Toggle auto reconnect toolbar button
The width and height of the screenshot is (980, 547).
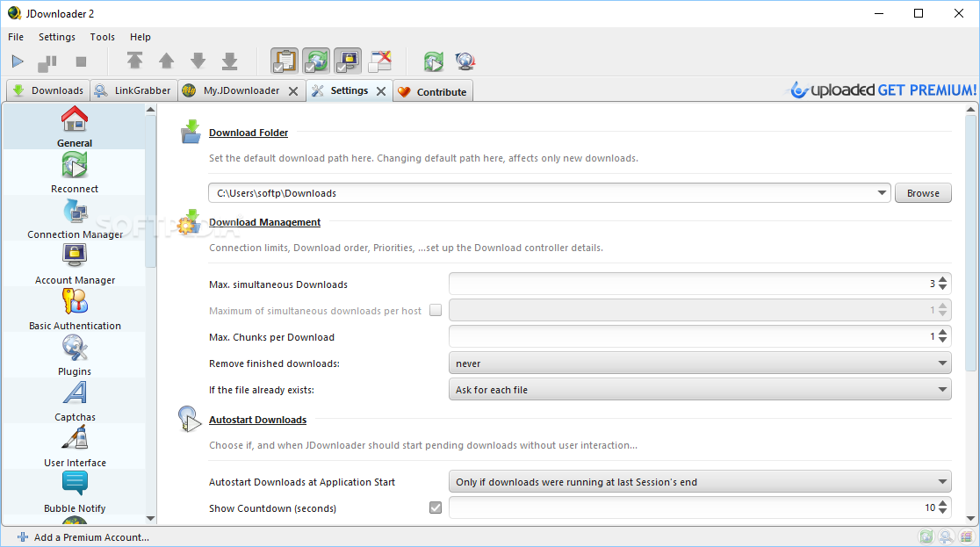pyautogui.click(x=316, y=61)
